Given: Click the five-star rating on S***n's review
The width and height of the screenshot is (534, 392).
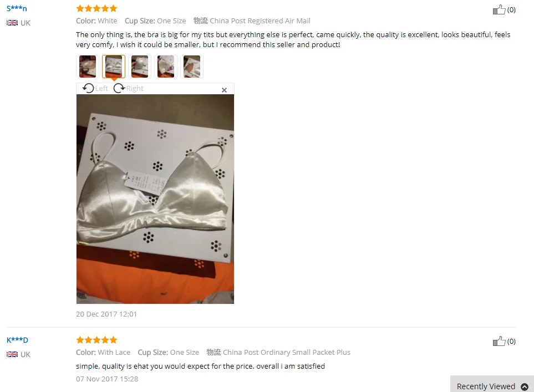Looking at the screenshot, I should point(96,8).
